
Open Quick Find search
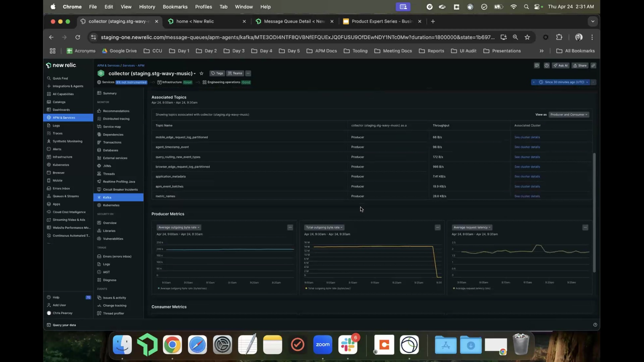coord(60,78)
